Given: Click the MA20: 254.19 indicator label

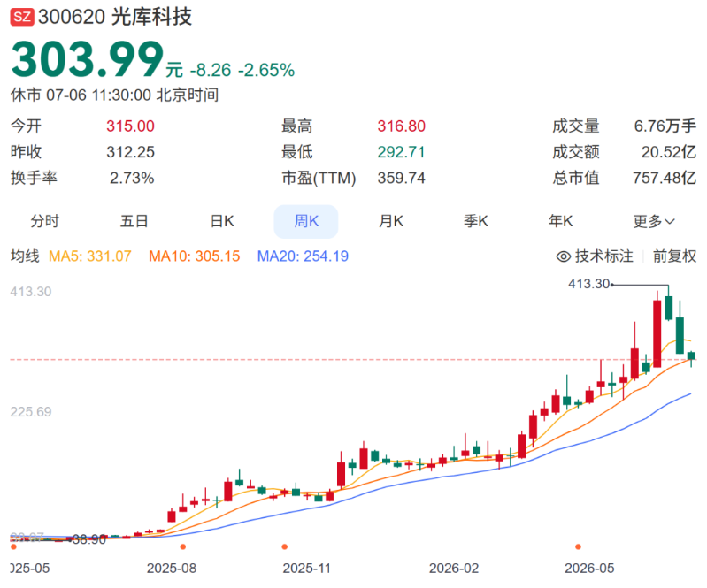Looking at the screenshot, I should tap(303, 256).
